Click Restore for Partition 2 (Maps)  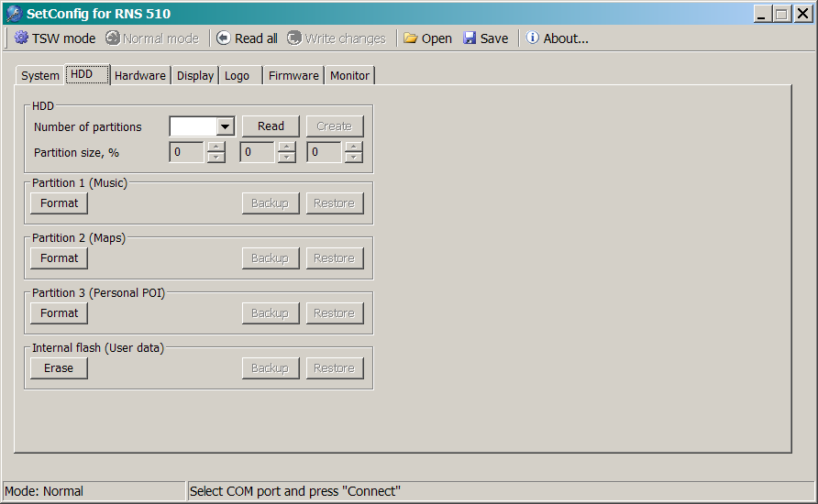point(335,258)
